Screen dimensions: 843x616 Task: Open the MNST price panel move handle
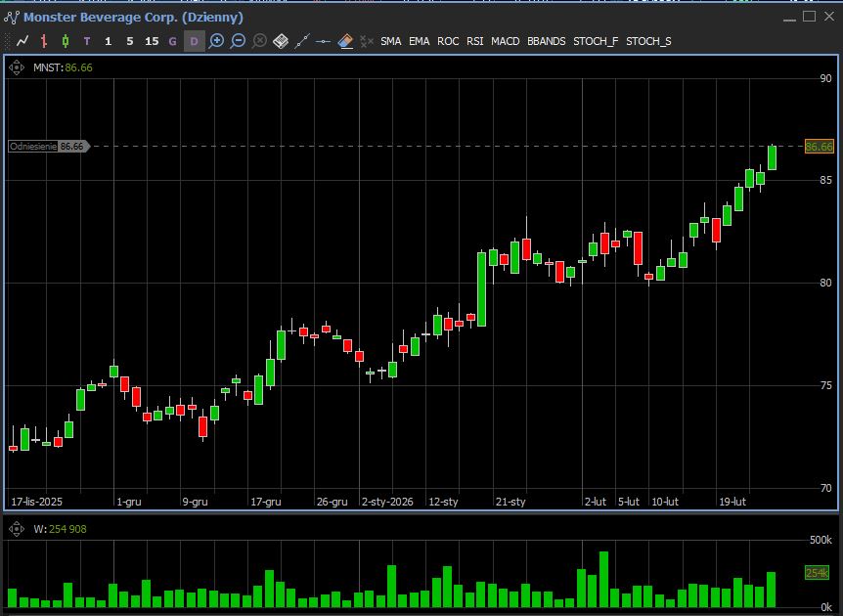coord(17,67)
